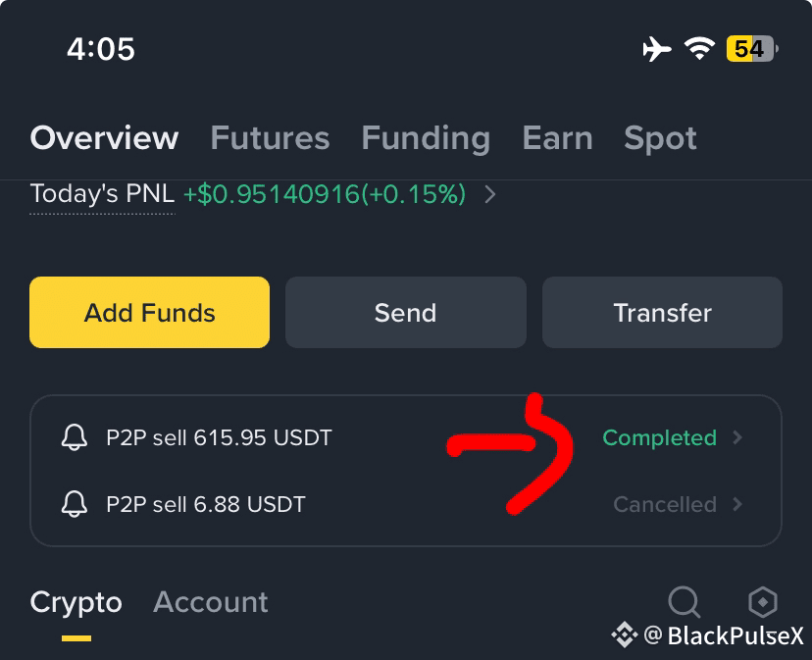Open the Spot tab
The height and width of the screenshot is (660, 812).
(x=660, y=139)
